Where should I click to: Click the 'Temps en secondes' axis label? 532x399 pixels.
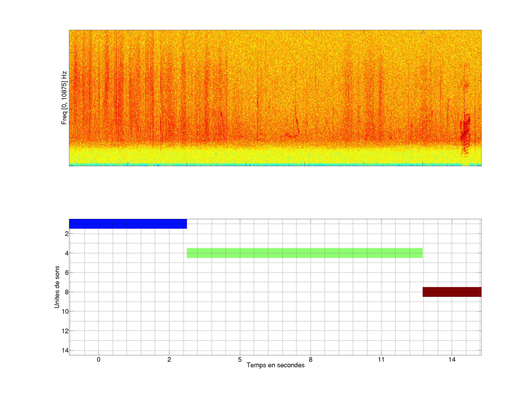click(275, 365)
